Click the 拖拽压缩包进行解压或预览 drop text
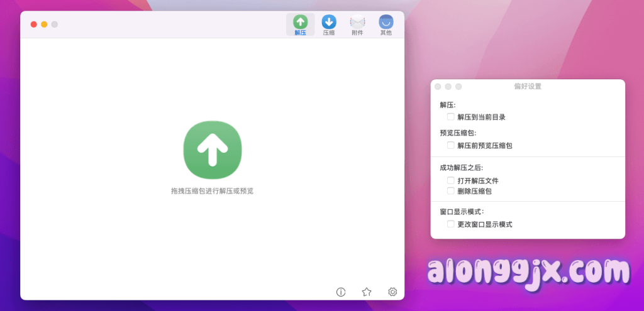 pyautogui.click(x=212, y=190)
